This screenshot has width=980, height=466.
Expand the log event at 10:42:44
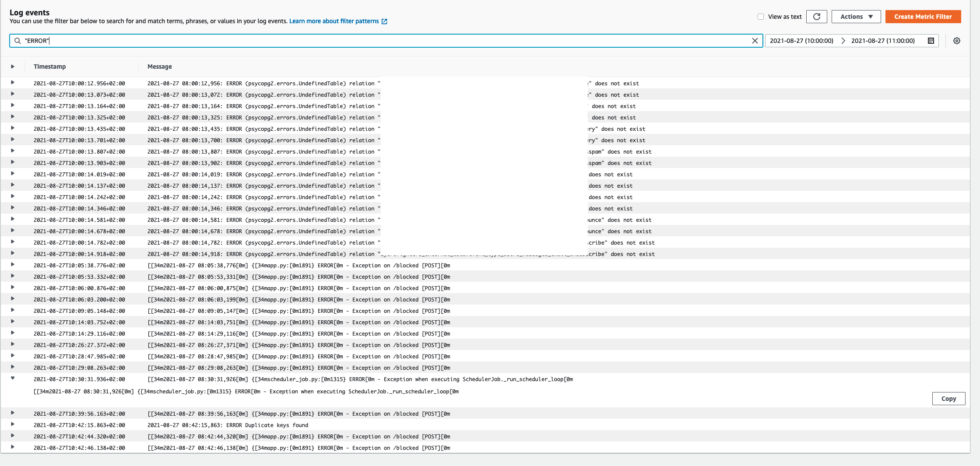(12, 436)
